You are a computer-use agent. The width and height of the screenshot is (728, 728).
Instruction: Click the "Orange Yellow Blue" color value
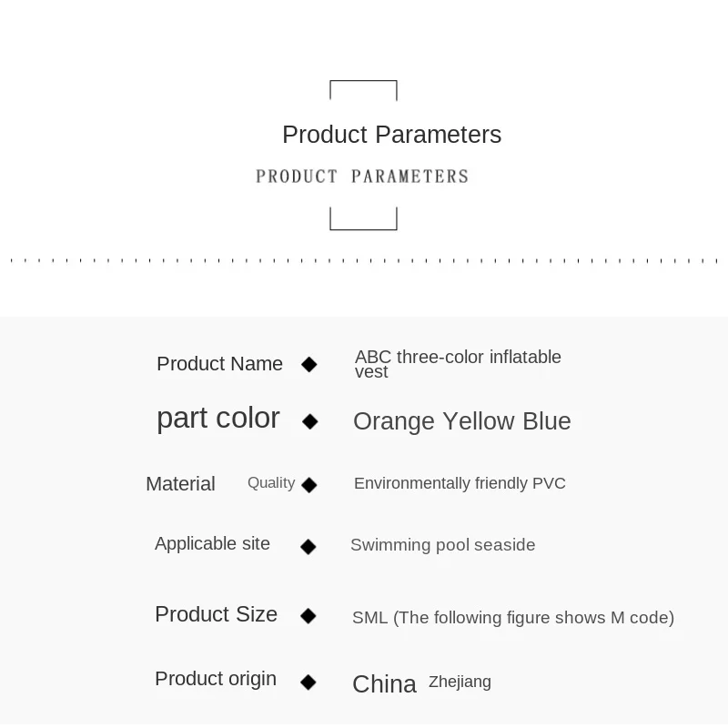(461, 421)
